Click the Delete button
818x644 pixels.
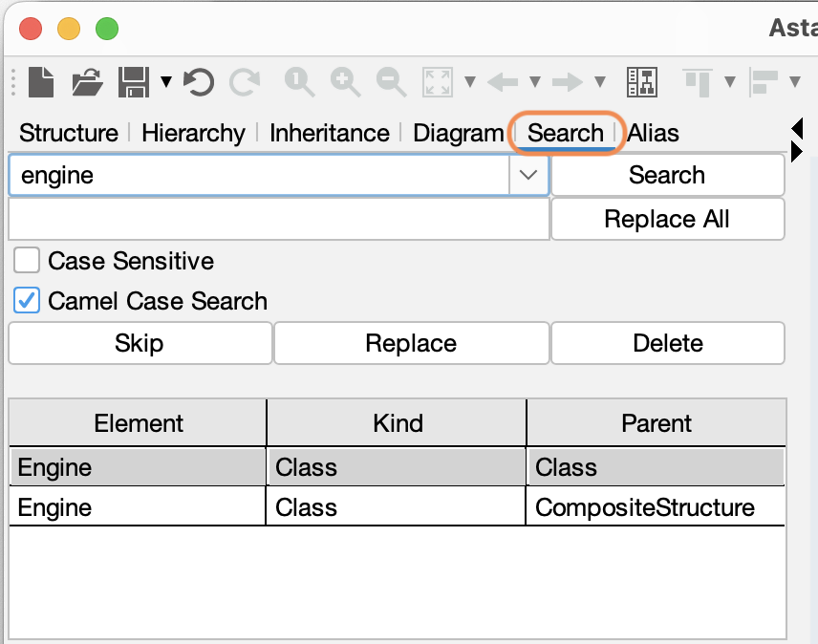point(668,343)
